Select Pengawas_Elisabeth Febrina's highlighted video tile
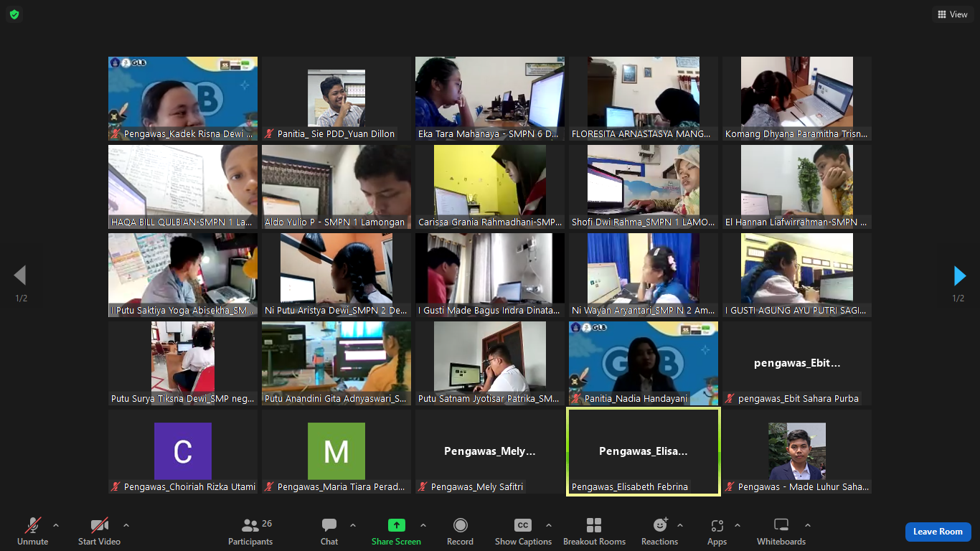Image resolution: width=980 pixels, height=551 pixels. pyautogui.click(x=643, y=451)
